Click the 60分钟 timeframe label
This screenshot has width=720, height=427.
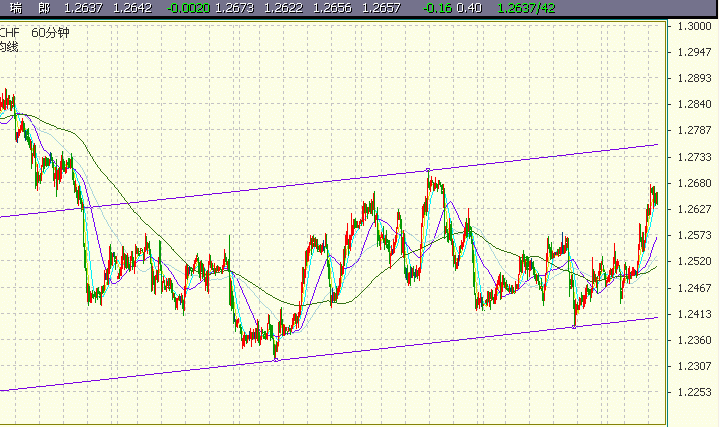click(51, 33)
